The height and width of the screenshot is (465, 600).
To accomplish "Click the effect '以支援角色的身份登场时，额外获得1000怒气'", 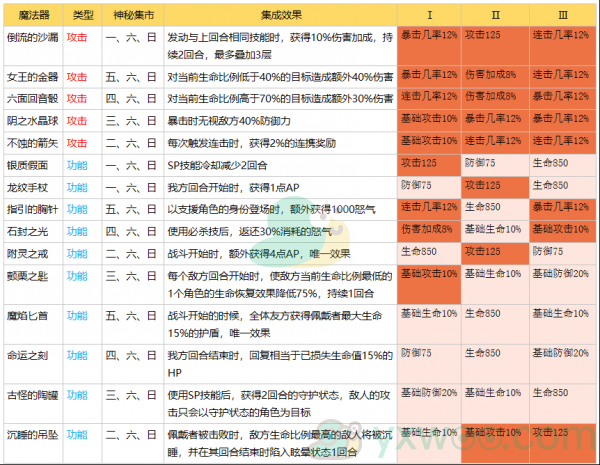I will (271, 209).
